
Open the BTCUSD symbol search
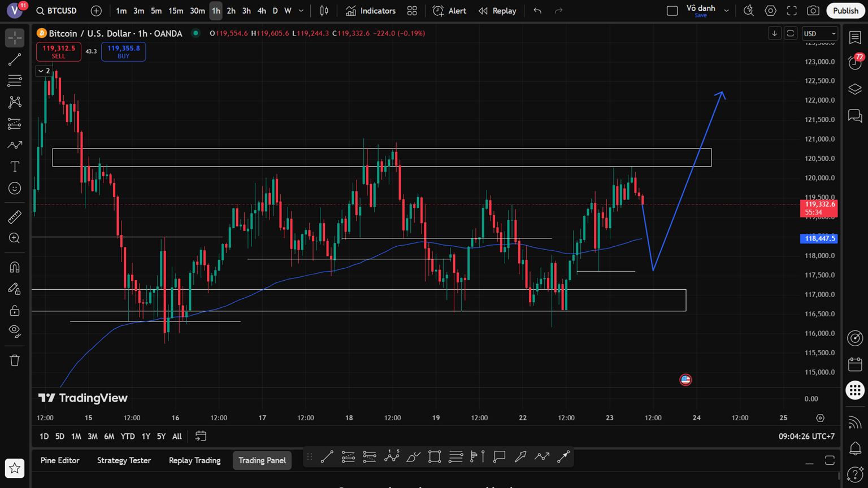[x=57, y=11]
